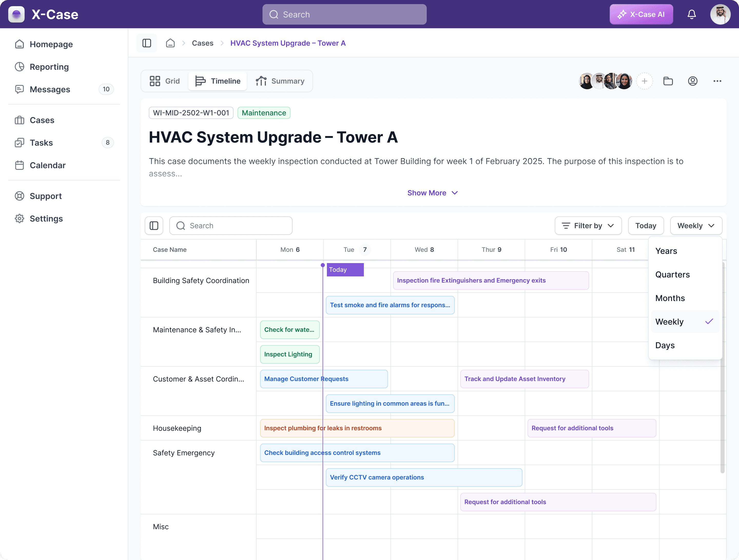Expand the Filter by dropdown

coord(588,226)
